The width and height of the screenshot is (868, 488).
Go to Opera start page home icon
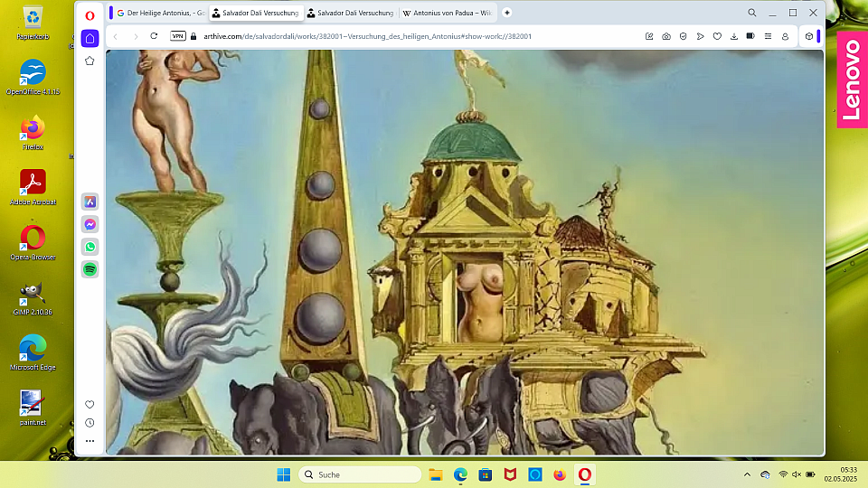pos(90,39)
